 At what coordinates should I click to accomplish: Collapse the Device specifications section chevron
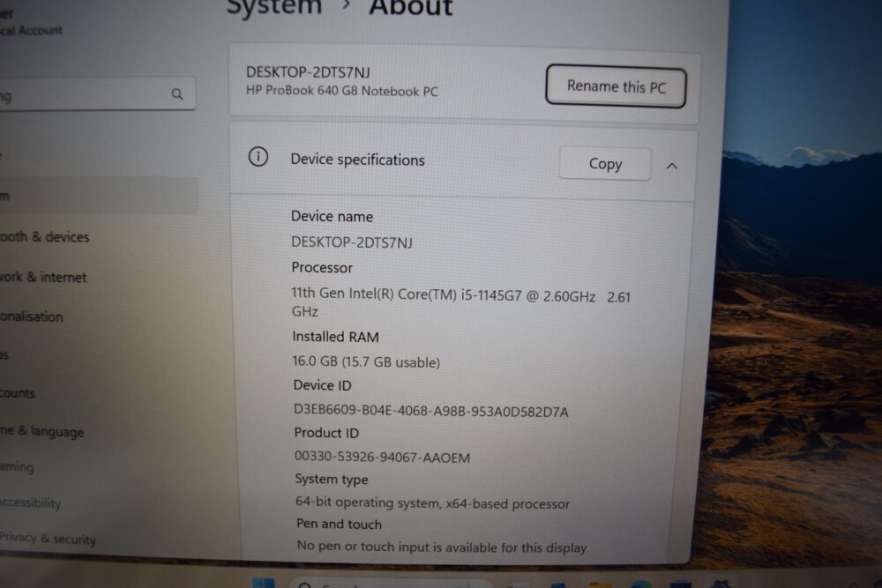(671, 166)
